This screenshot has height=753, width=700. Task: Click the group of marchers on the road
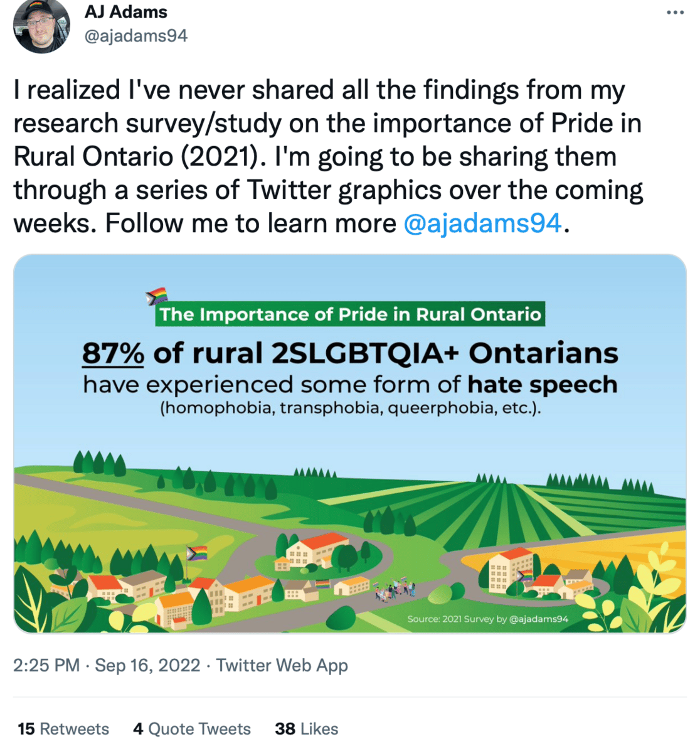pyautogui.click(x=395, y=590)
